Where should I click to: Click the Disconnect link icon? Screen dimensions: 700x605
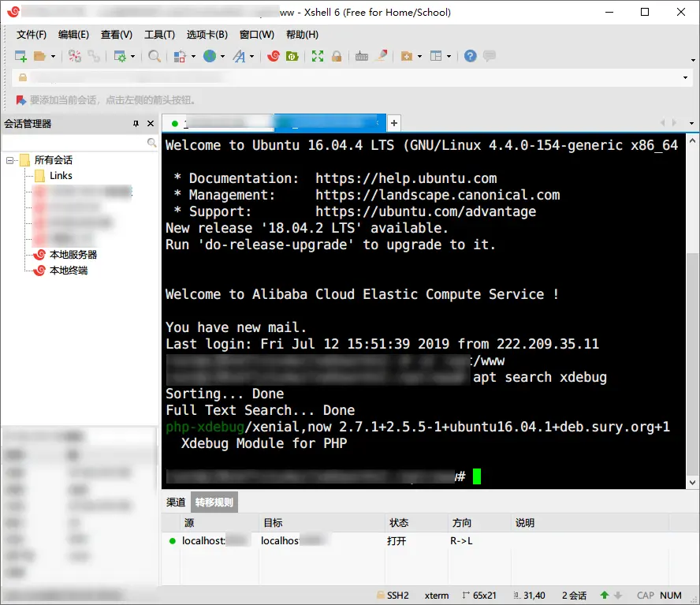(94, 56)
